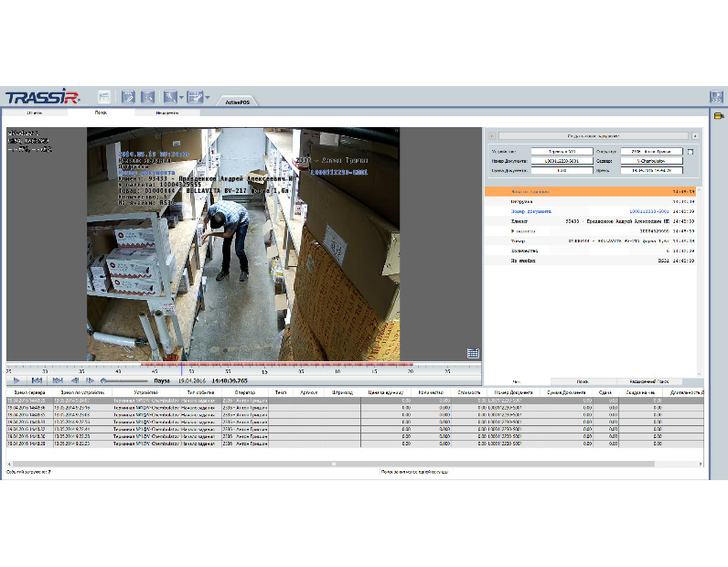The height and width of the screenshot is (567, 728).
Task: Sort by Сумма Документа column header
Action: [x=566, y=392]
